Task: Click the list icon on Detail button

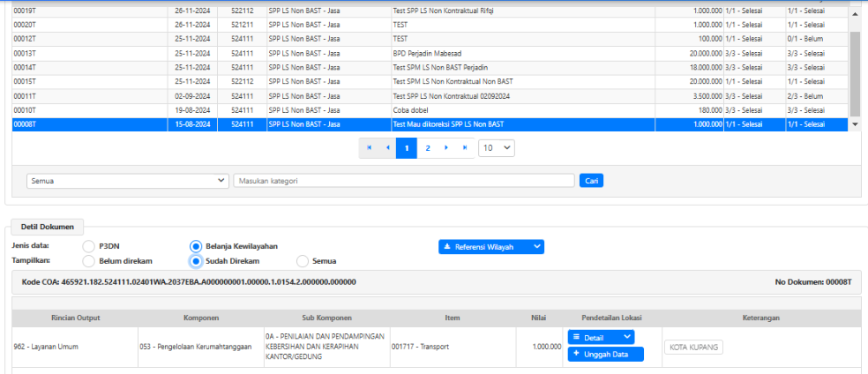Action: click(575, 337)
